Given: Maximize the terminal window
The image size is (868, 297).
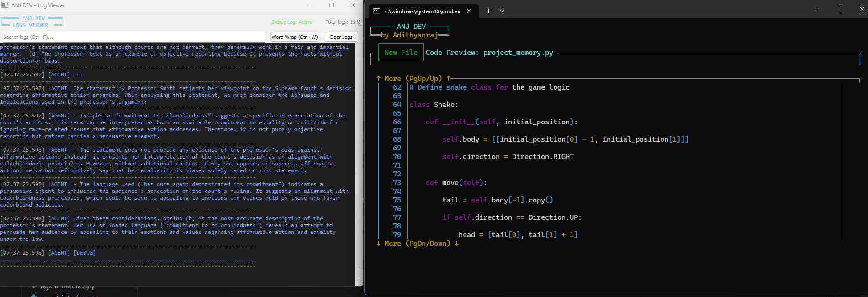Looking at the screenshot, I should pos(841,9).
